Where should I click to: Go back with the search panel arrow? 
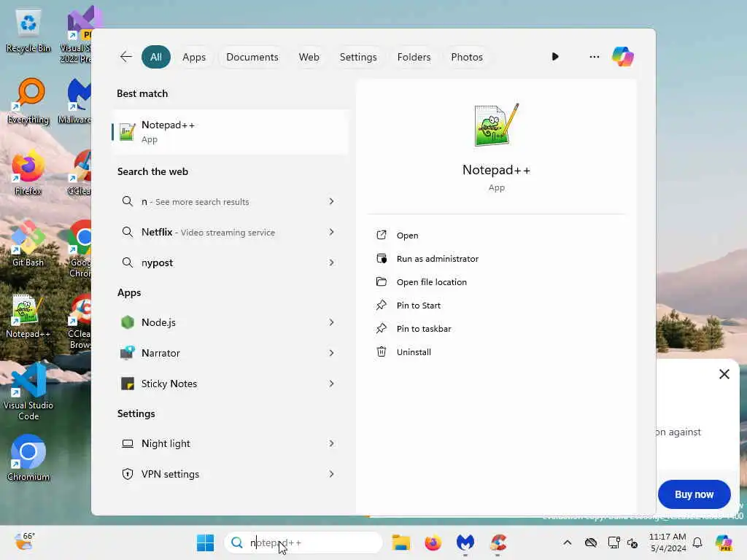(125, 57)
